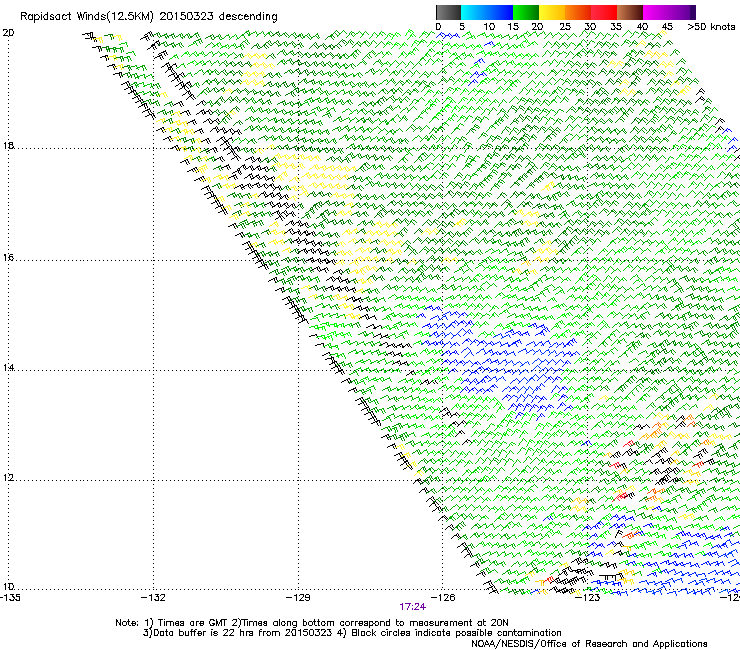Click the orange 25-30 knots legend swatch
Viewport: 740px width, 650px height.
click(578, 12)
